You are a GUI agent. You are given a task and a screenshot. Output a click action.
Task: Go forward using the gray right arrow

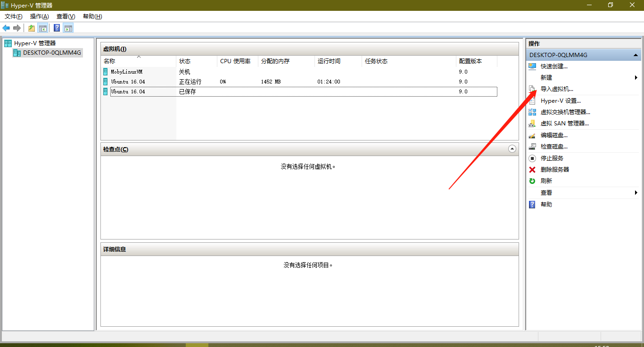click(17, 28)
